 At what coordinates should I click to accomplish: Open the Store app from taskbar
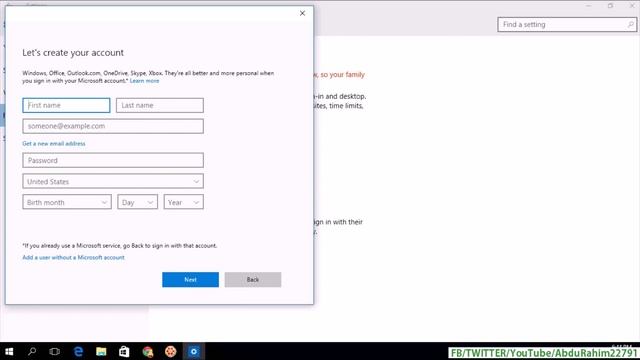(124, 351)
